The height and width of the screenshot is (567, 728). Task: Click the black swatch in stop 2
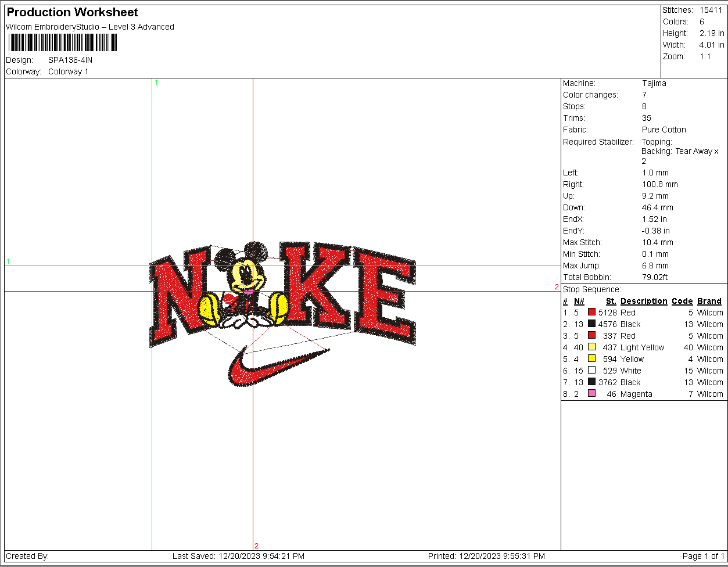click(591, 324)
